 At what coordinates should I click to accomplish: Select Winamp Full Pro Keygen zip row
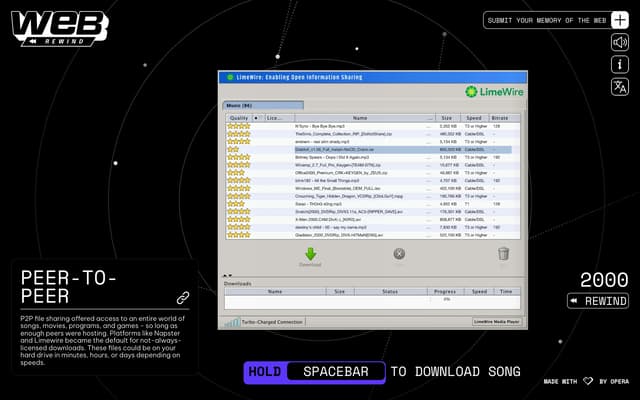point(373,165)
